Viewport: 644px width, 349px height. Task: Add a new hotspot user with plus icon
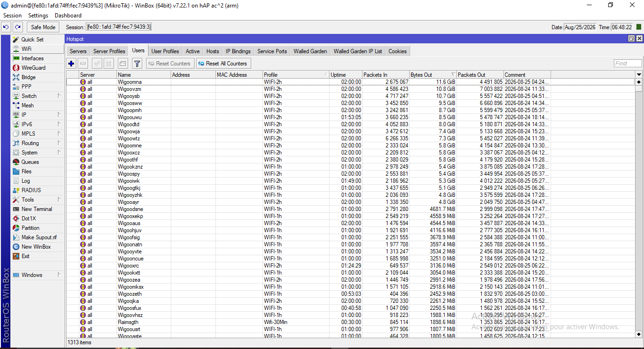coord(71,64)
